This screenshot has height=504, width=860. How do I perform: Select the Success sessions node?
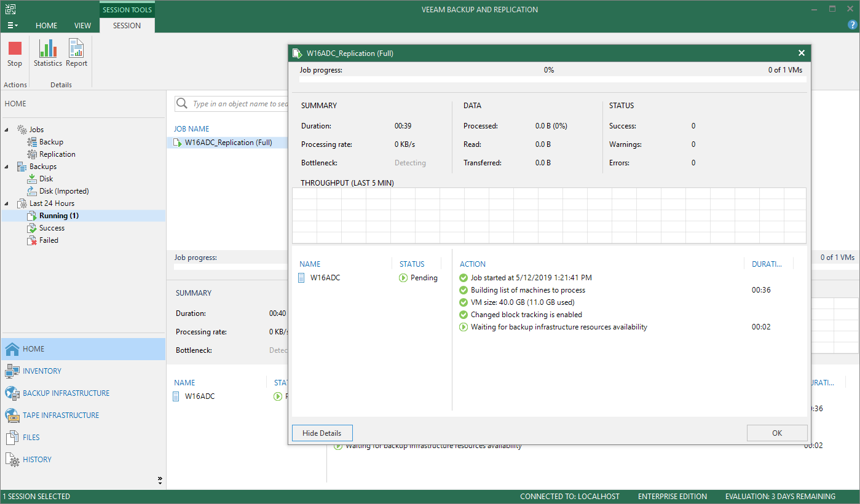pyautogui.click(x=52, y=228)
